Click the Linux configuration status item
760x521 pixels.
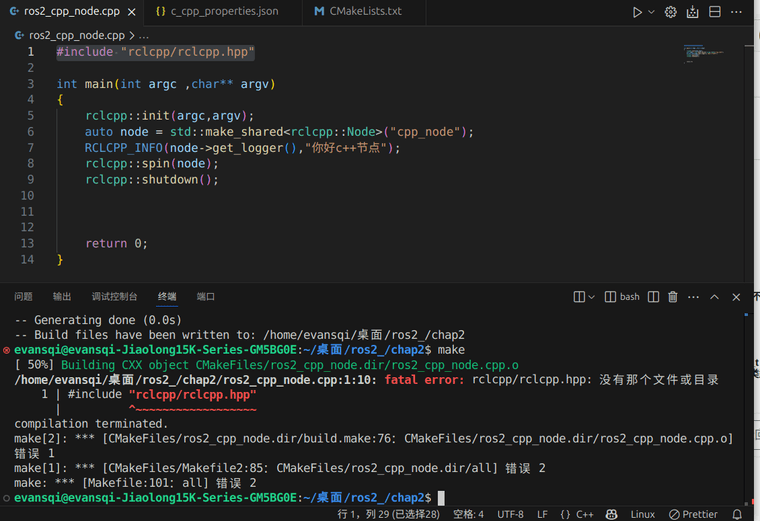(643, 514)
